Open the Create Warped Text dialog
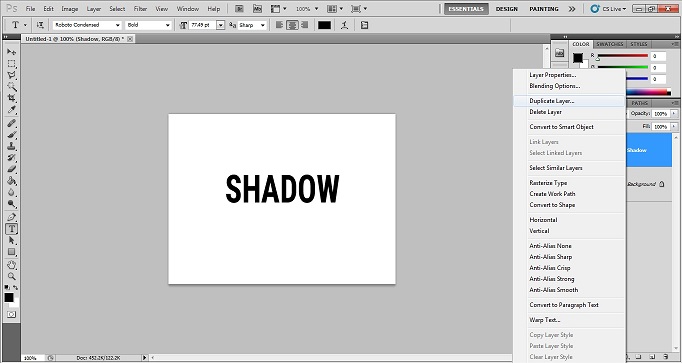682x363 pixels. point(344,25)
